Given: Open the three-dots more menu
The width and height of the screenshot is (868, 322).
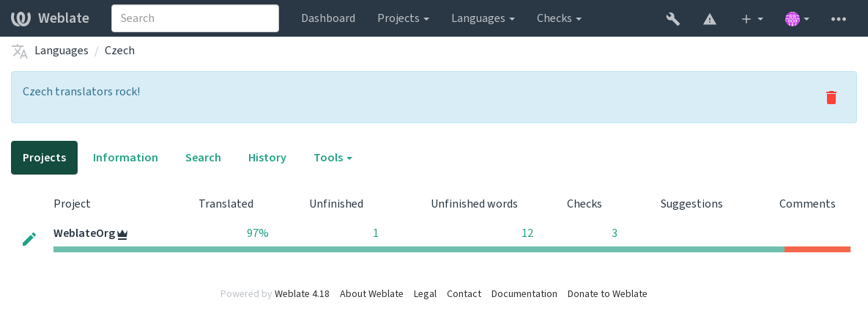Looking at the screenshot, I should [x=838, y=19].
